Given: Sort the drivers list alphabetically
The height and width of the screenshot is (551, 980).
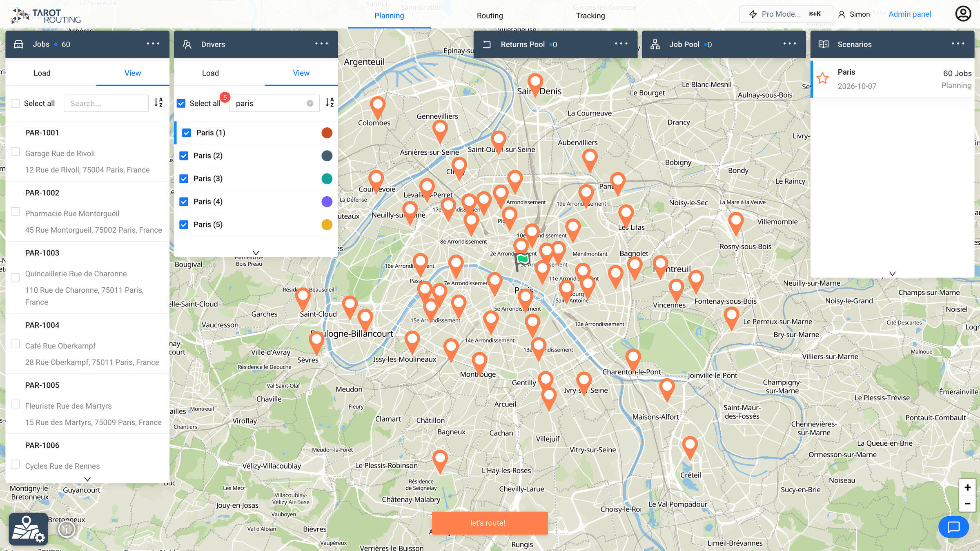Looking at the screenshot, I should click(x=330, y=103).
